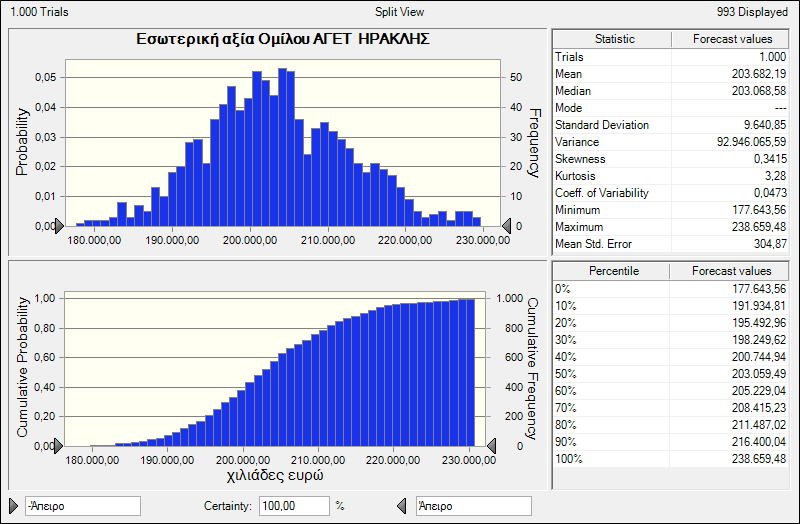Select the Median row label
This screenshot has height=524, width=800.
573,91
